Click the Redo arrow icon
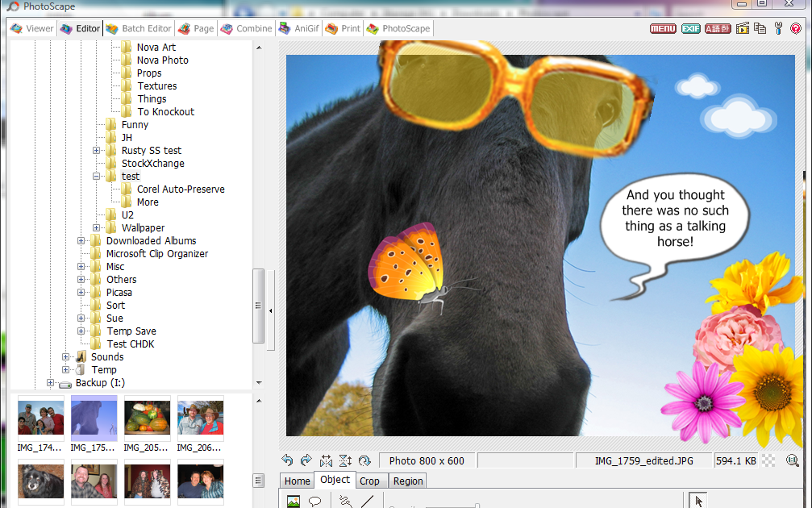 point(306,460)
